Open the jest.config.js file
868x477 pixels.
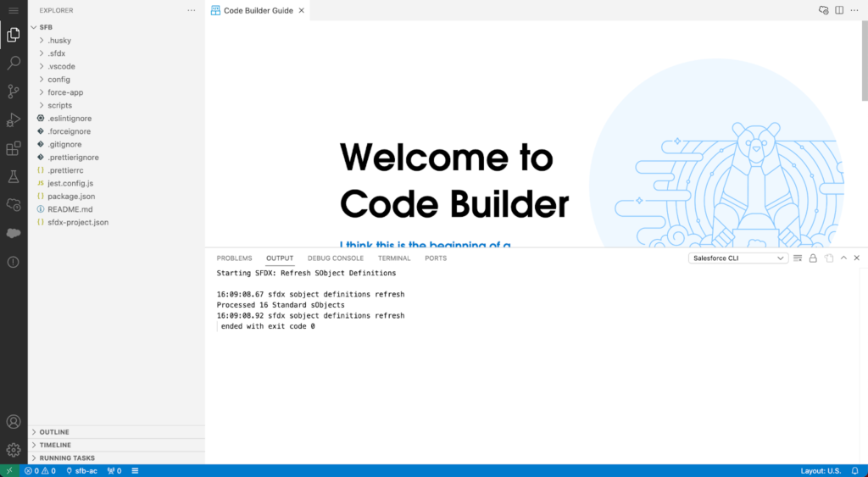pyautogui.click(x=116, y=183)
